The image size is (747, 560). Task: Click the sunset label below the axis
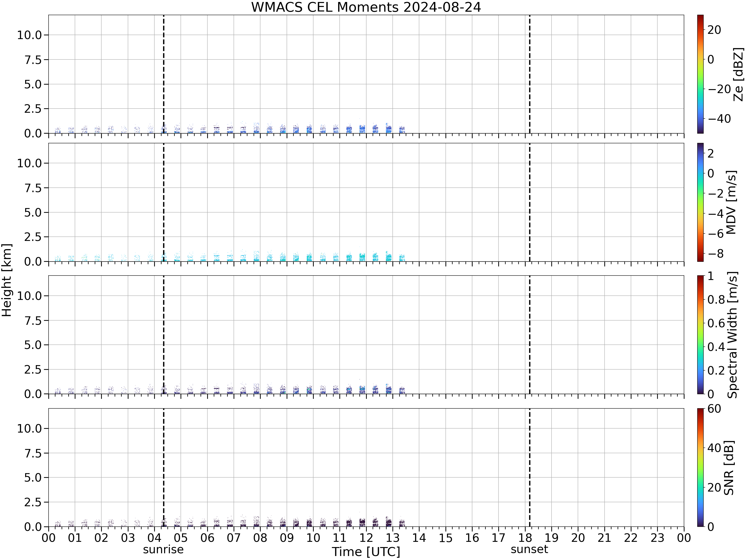click(529, 549)
